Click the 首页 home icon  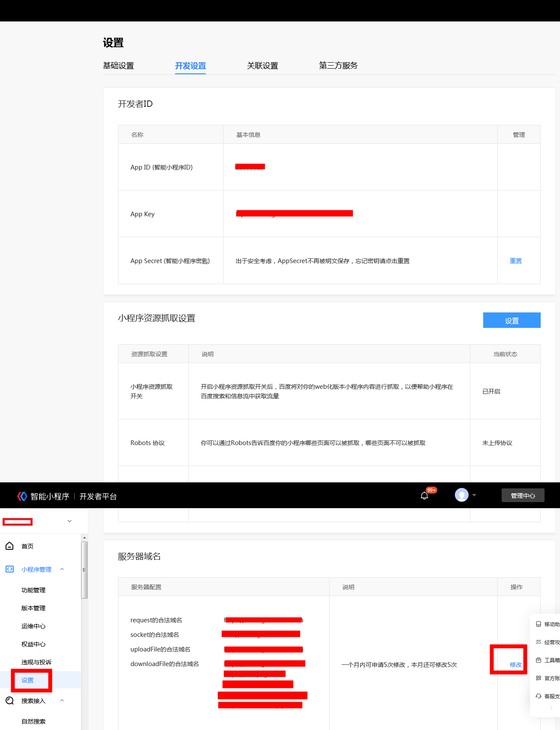click(9, 546)
